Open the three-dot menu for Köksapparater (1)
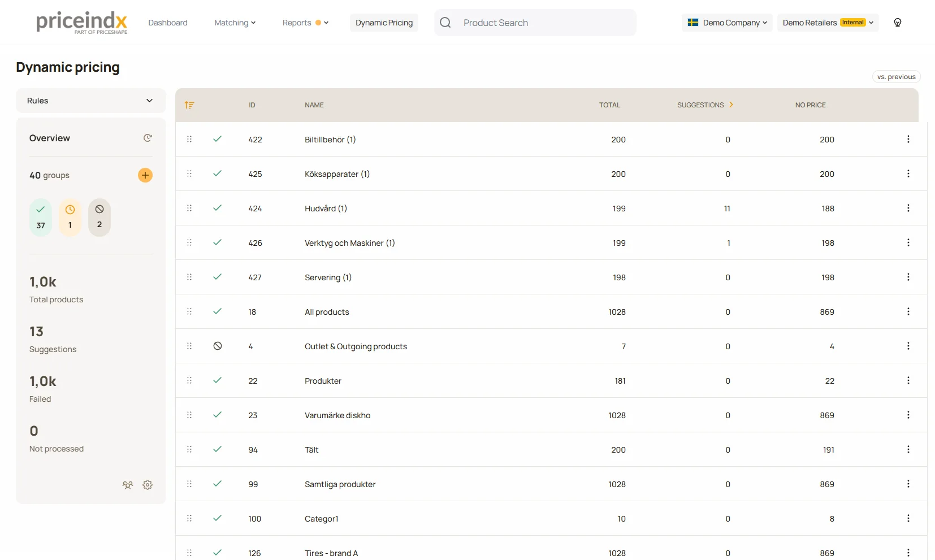Screen dimensions: 935x560 pos(908,173)
